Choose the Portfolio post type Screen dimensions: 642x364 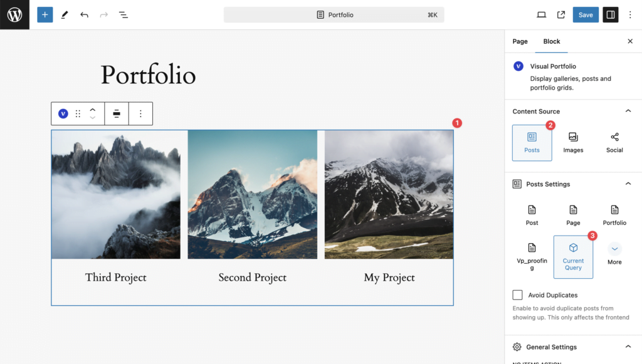tap(614, 216)
